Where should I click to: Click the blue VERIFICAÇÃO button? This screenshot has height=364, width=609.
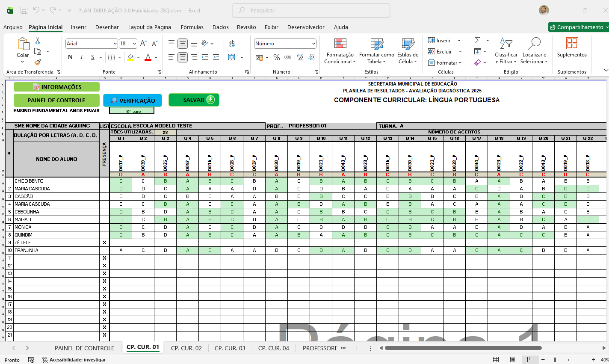tap(133, 101)
